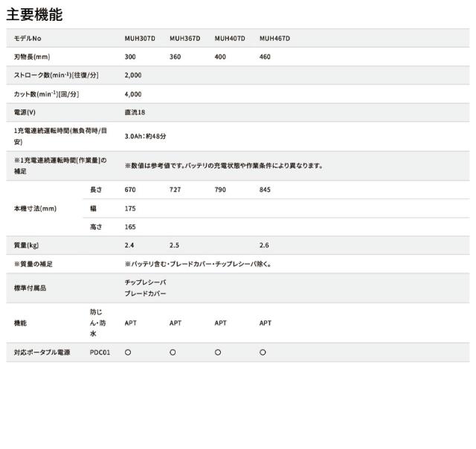This screenshot has height=449, width=476.
Task: Click height value 165
Action: [x=130, y=227]
